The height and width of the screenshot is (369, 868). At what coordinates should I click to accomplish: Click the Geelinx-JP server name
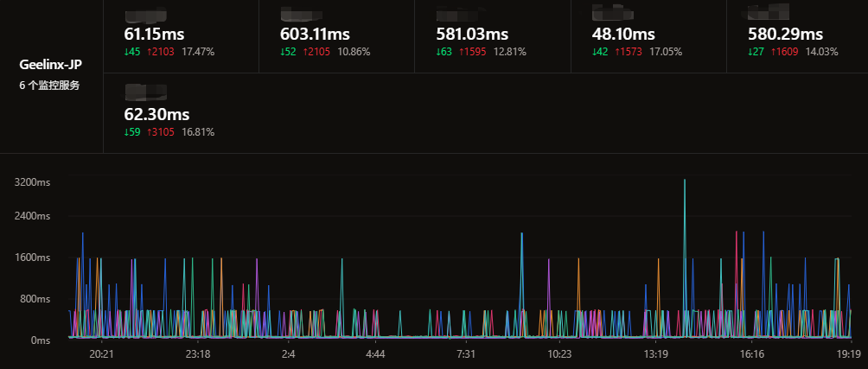click(50, 64)
